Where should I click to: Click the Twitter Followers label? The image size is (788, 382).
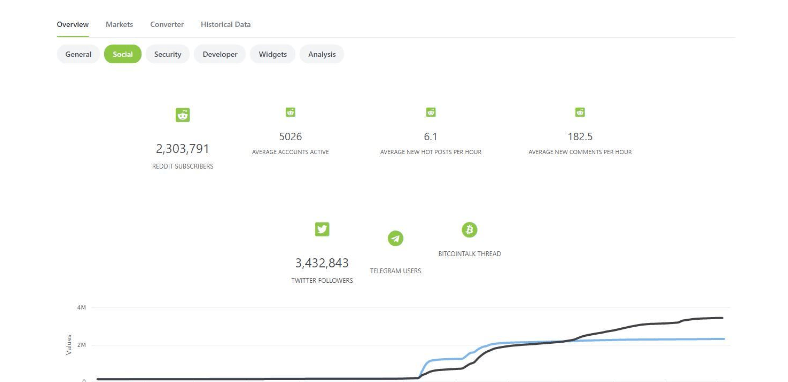322,280
